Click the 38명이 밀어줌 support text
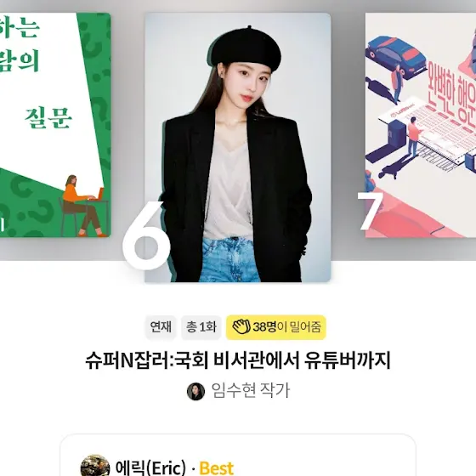The image size is (476, 476). point(287,327)
